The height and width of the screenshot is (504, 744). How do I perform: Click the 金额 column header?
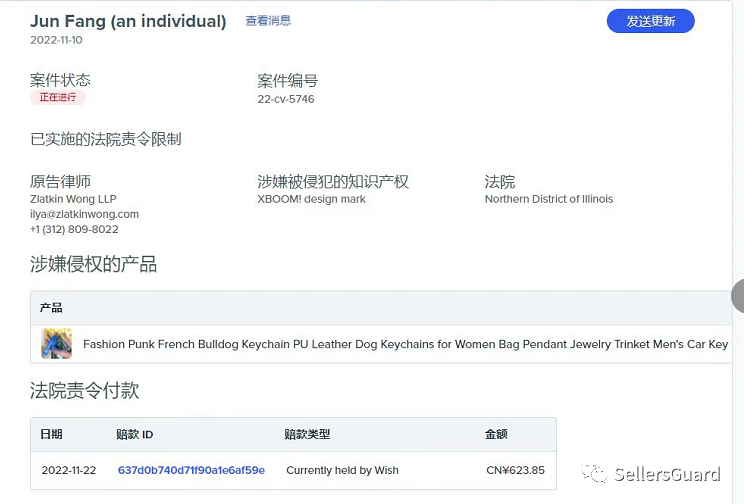click(496, 434)
